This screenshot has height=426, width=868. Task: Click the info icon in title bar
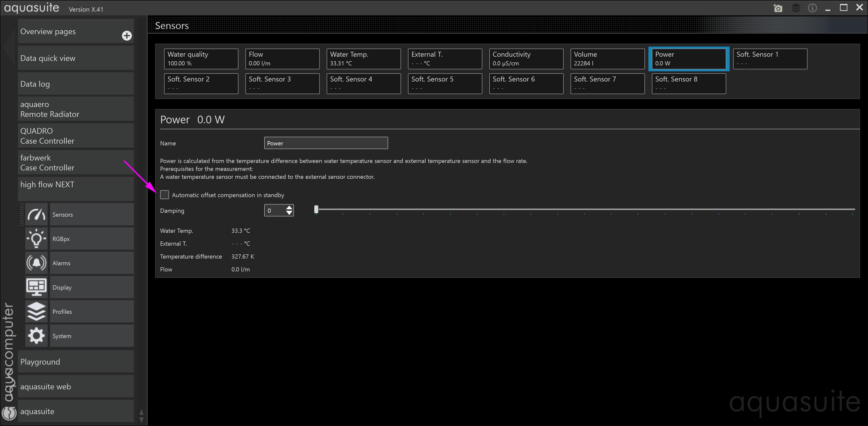pos(812,8)
